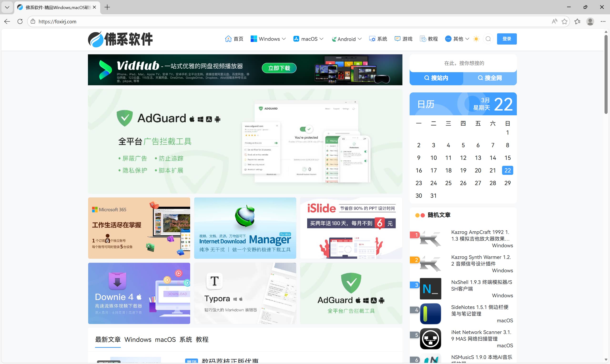Select calendar date 22

[508, 171]
